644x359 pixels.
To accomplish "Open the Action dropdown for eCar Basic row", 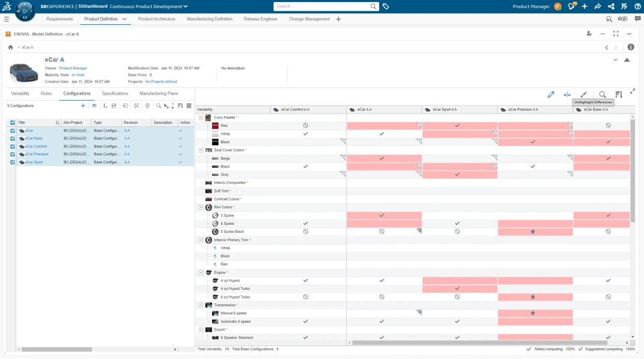I will [x=180, y=138].
